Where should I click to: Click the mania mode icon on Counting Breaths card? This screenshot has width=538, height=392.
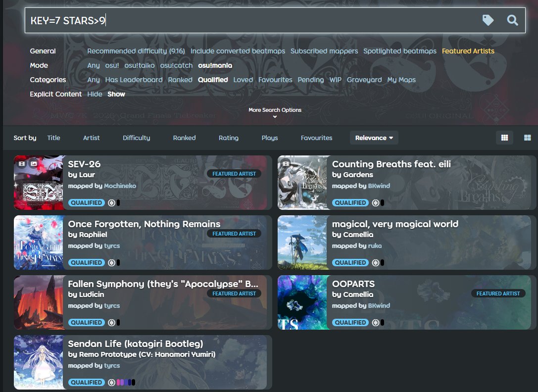point(376,203)
